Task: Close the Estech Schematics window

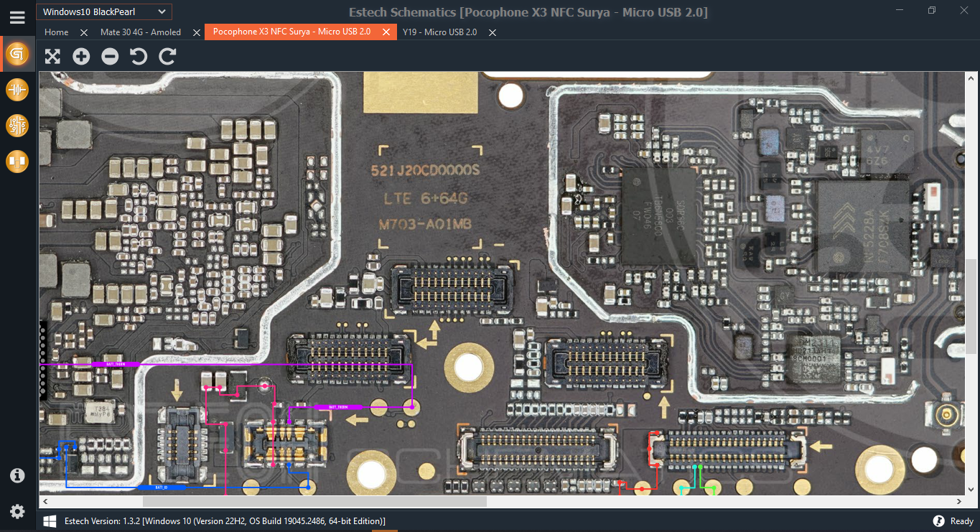Action: tap(964, 10)
